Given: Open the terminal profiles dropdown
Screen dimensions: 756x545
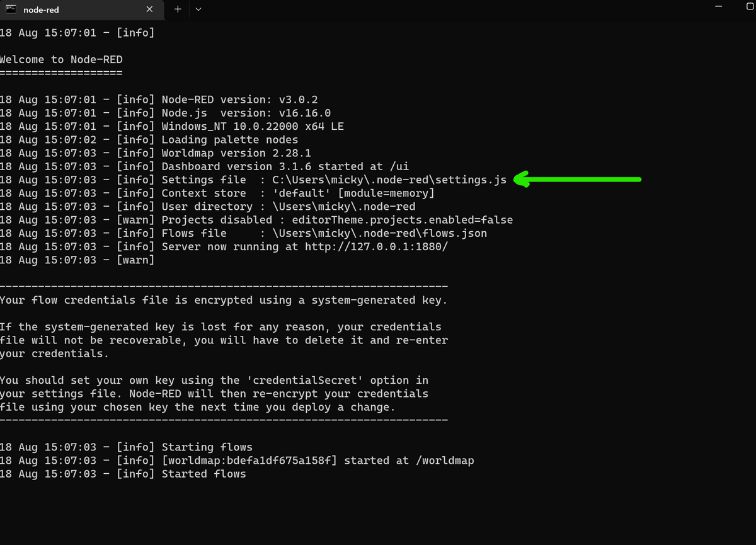Looking at the screenshot, I should pyautogui.click(x=198, y=9).
